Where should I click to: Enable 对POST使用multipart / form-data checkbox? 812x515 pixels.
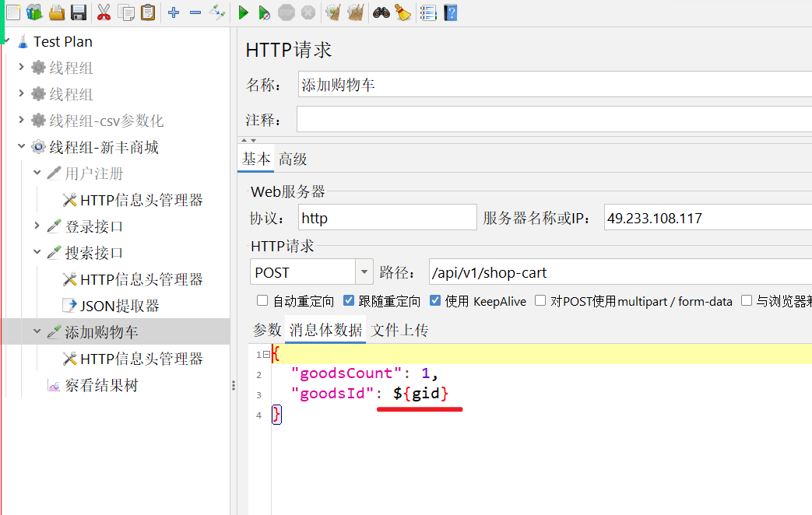point(540,301)
